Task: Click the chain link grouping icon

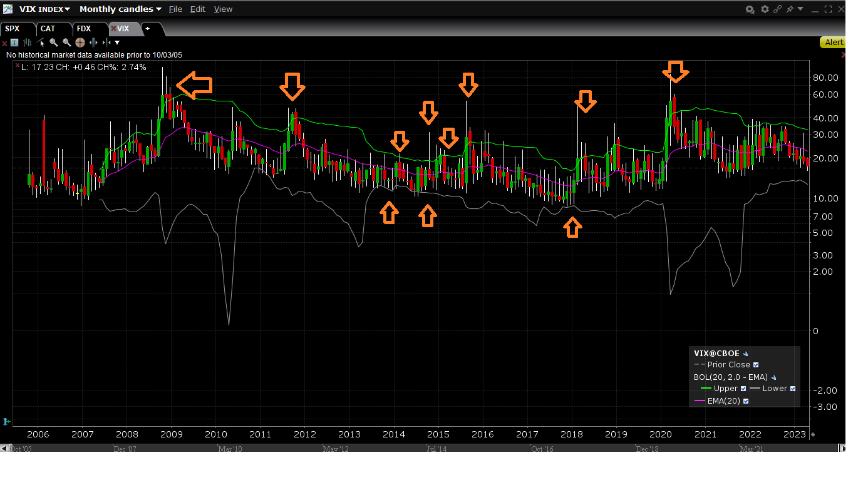Action: coord(778,9)
